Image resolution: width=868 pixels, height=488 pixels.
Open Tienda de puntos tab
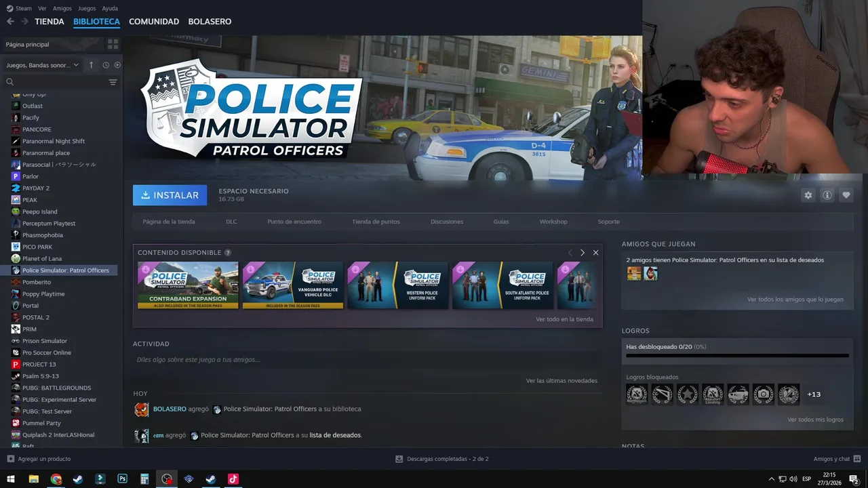(376, 222)
